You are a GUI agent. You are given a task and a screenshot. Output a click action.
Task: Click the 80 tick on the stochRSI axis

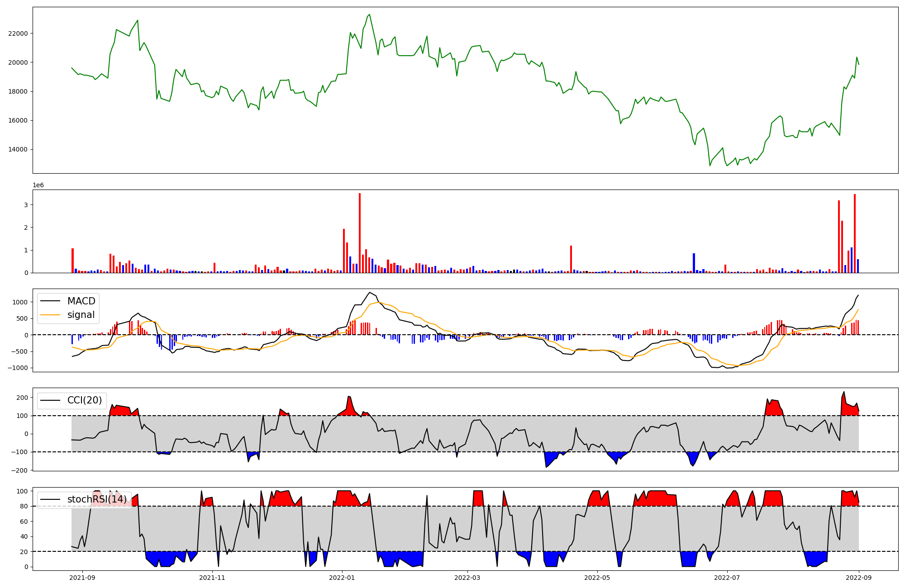24,507
